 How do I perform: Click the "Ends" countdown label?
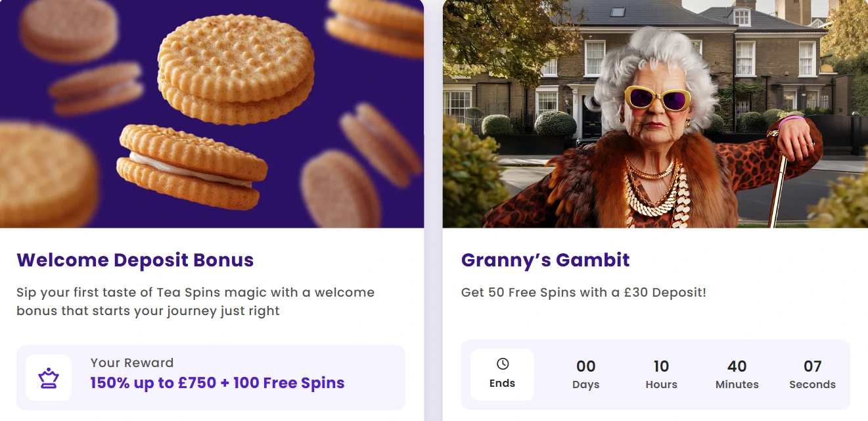pos(501,382)
